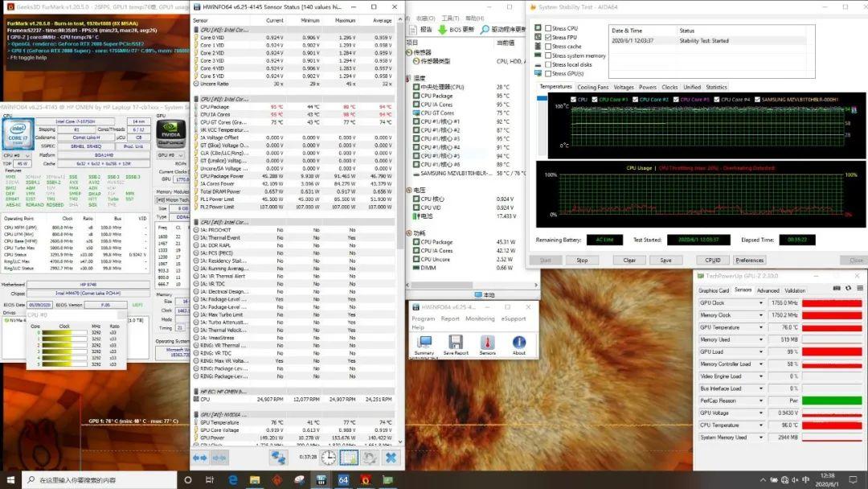Viewport: 868px width, 489px height.
Task: Open the GPU Temperature sensor dropdown arrow
Action: click(761, 327)
